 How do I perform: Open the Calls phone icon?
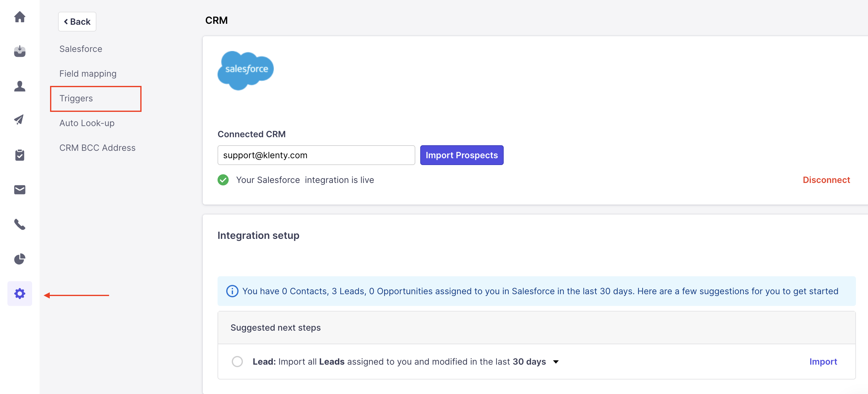(19, 224)
